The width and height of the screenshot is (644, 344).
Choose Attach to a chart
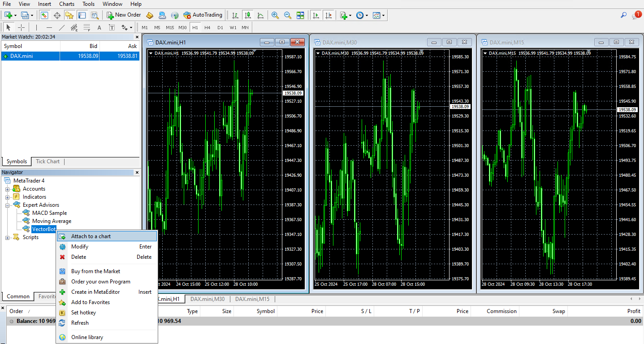click(x=107, y=236)
